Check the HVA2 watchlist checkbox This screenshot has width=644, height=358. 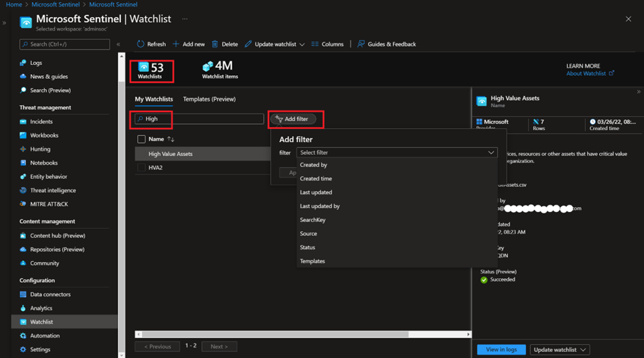[141, 168]
